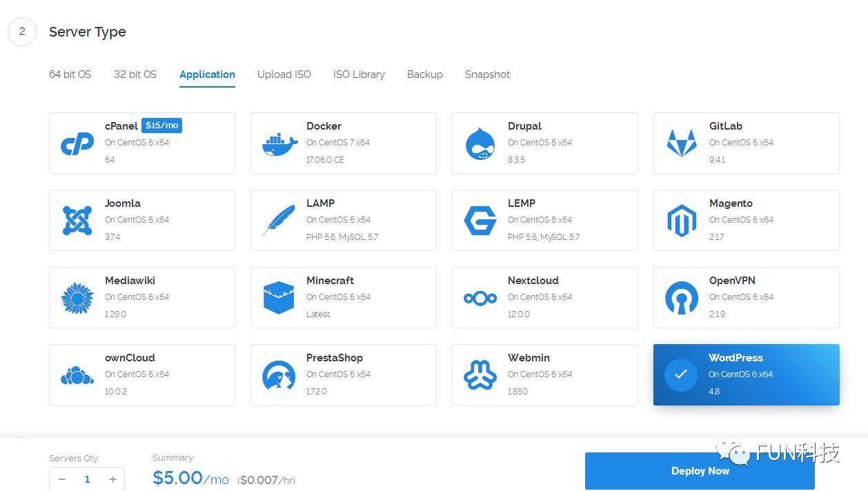Increase servers quantity with plus button

coord(112,479)
